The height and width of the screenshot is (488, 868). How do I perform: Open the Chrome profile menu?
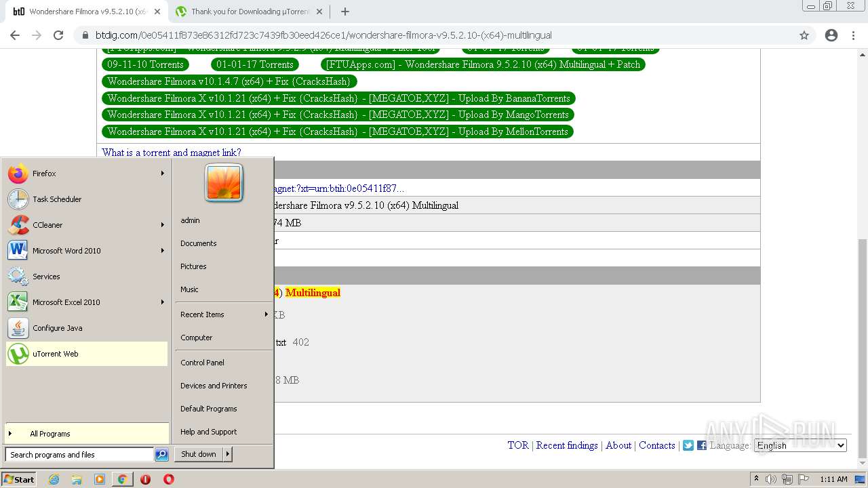tap(831, 35)
